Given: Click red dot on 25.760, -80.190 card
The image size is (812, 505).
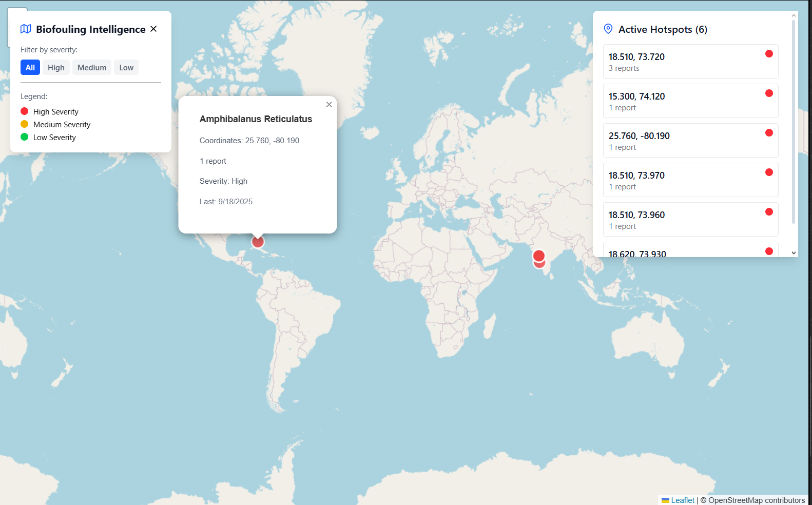Looking at the screenshot, I should tap(769, 133).
